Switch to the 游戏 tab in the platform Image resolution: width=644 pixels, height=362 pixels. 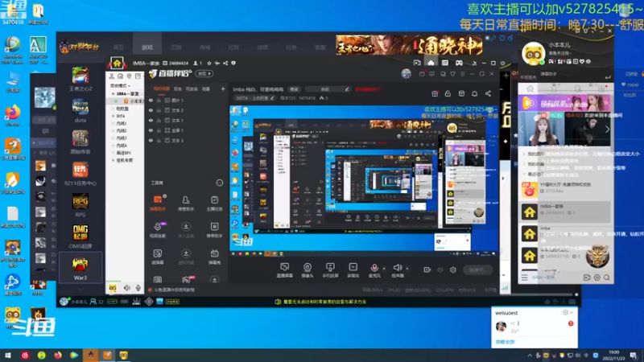coord(147,47)
